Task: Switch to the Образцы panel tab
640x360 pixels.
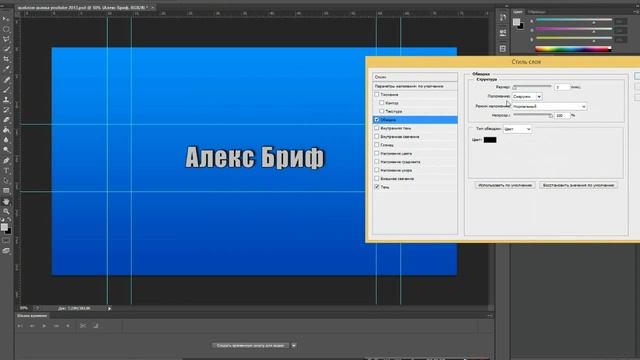Action: point(537,12)
